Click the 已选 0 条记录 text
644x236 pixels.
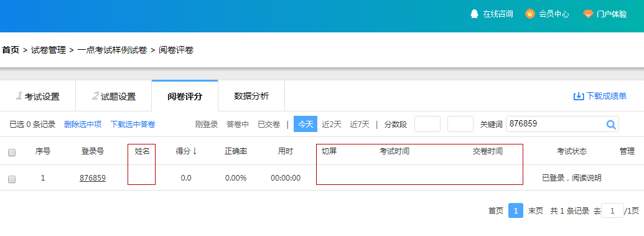coord(32,124)
